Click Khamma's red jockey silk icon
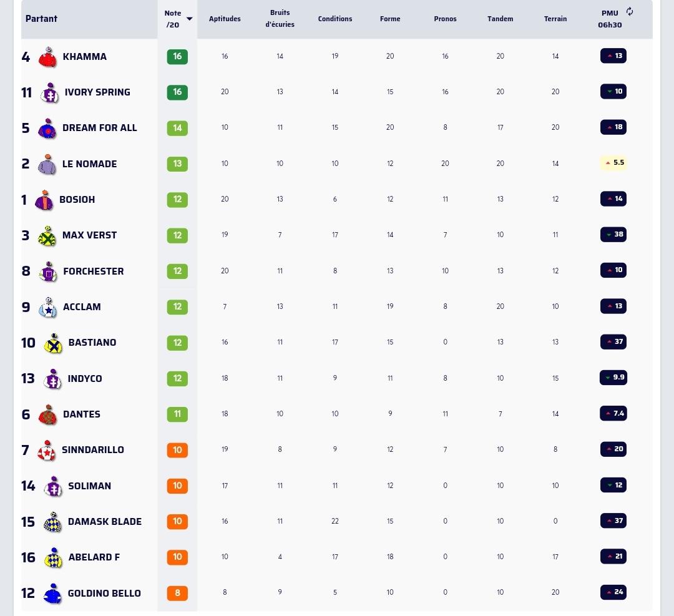 (x=48, y=57)
